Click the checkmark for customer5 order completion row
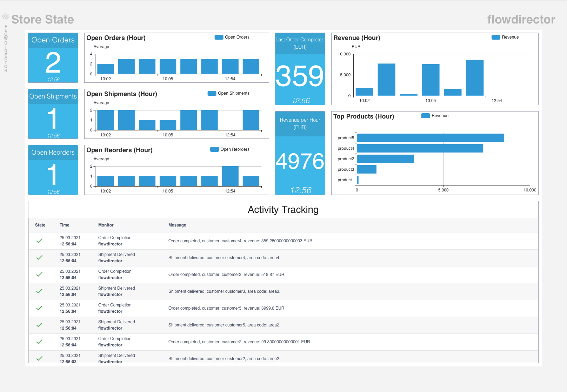This screenshot has height=392, width=567. pos(39,308)
